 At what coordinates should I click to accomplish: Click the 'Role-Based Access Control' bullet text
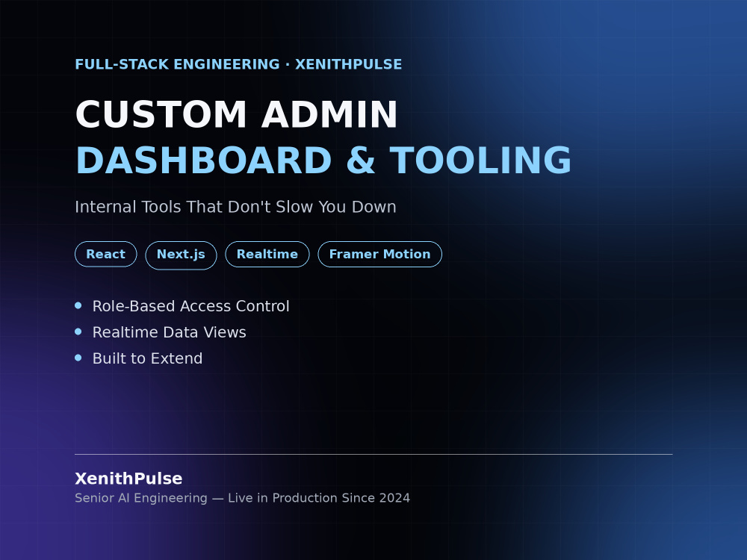click(x=190, y=306)
